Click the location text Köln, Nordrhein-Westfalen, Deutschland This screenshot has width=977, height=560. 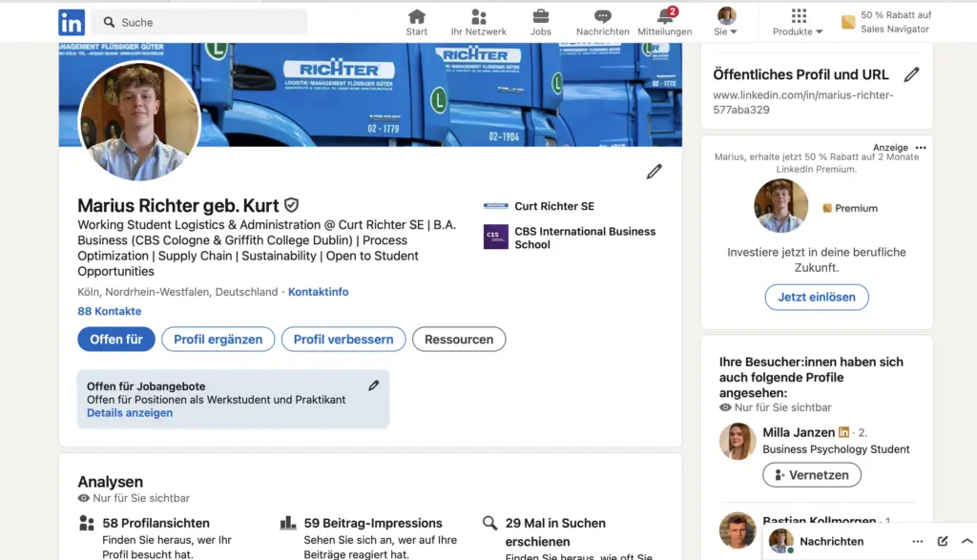coord(177,292)
